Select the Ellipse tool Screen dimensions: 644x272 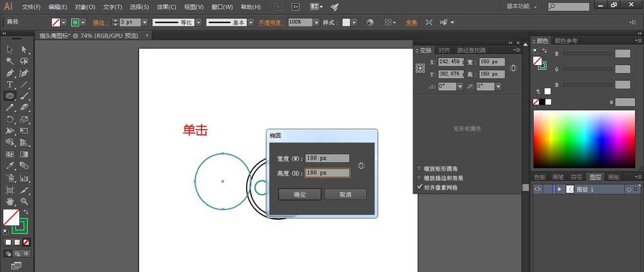10,96
